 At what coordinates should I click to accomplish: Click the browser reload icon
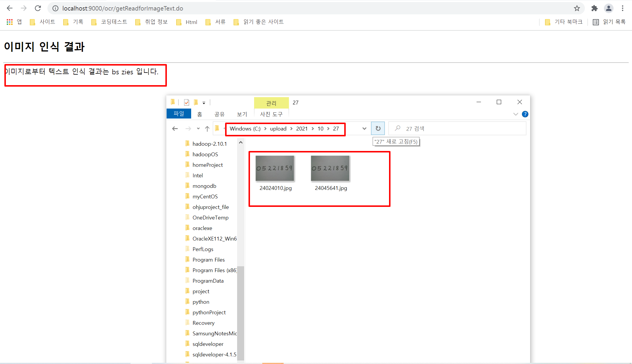(38, 8)
